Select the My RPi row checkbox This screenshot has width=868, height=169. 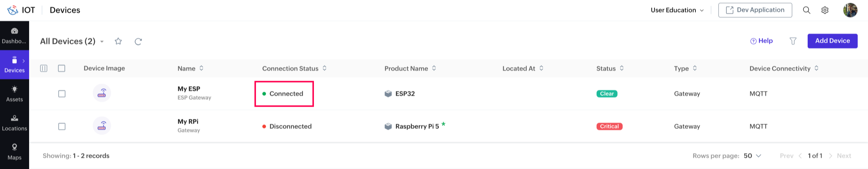pyautogui.click(x=62, y=126)
